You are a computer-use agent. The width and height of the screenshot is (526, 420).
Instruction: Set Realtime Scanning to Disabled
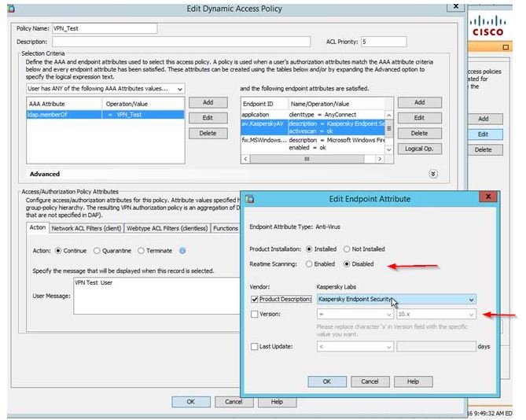point(347,264)
